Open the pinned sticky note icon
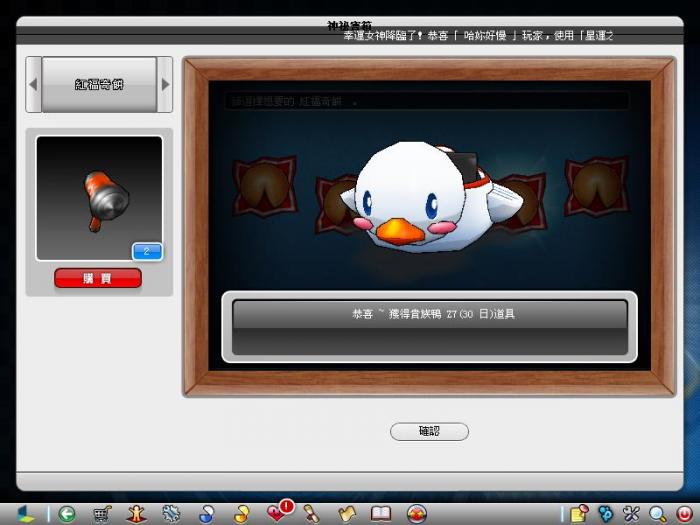700x525 pixels. (x=579, y=514)
